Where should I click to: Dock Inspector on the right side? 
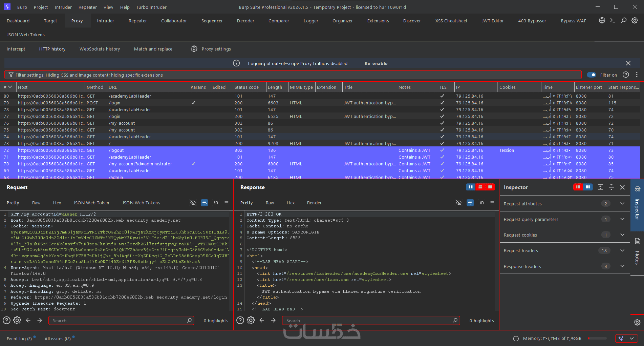click(588, 187)
